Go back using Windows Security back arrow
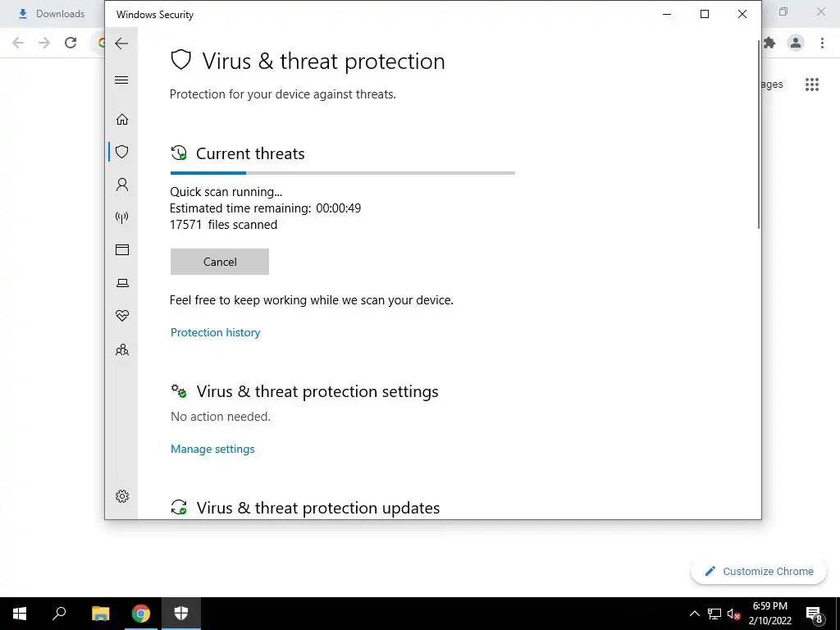The image size is (840, 630). tap(121, 43)
